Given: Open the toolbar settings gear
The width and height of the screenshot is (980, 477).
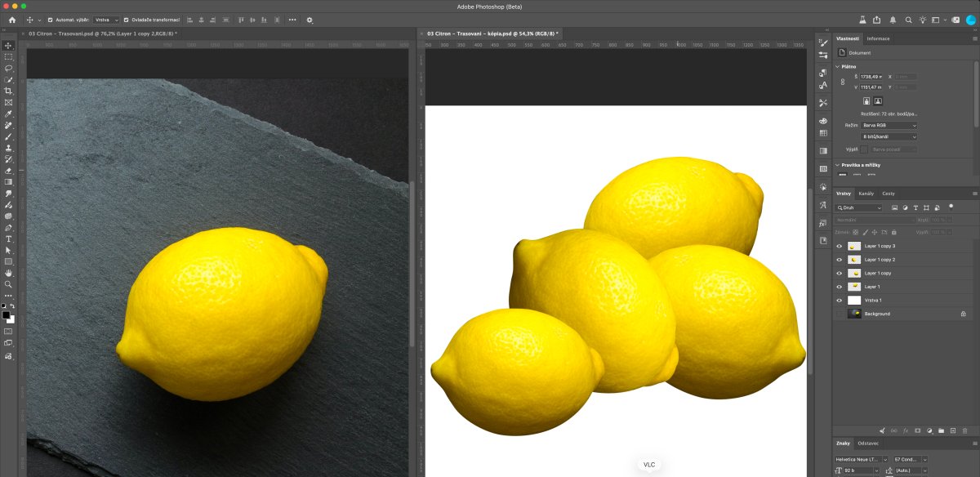Looking at the screenshot, I should point(310,20).
